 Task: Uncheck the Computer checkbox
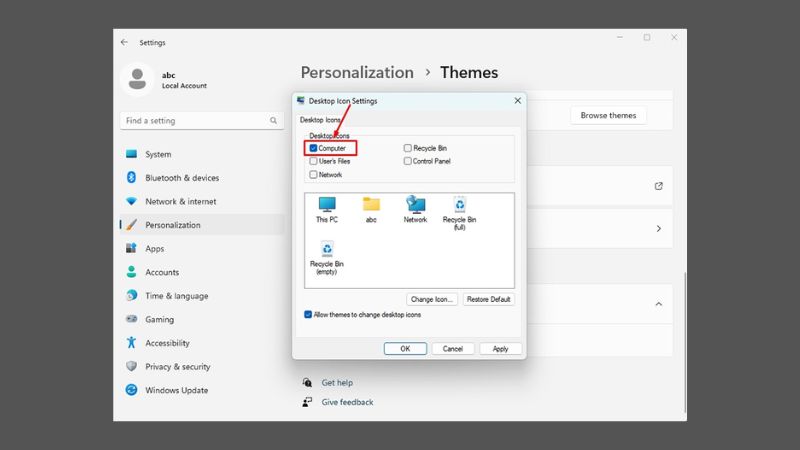point(313,148)
